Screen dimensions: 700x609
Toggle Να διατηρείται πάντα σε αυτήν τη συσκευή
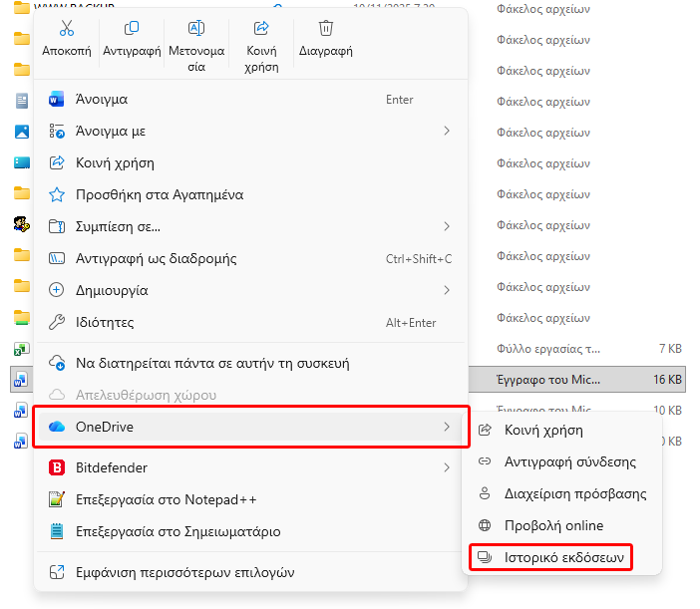[212, 363]
